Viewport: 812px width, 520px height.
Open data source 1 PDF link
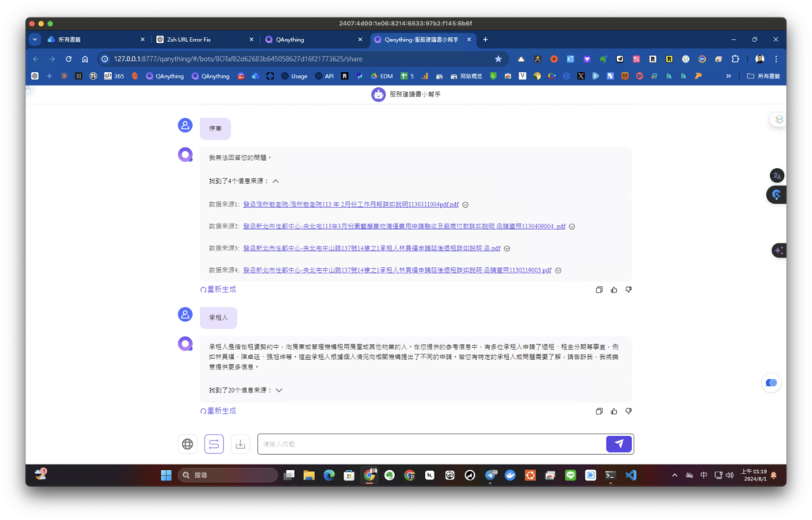pos(350,205)
